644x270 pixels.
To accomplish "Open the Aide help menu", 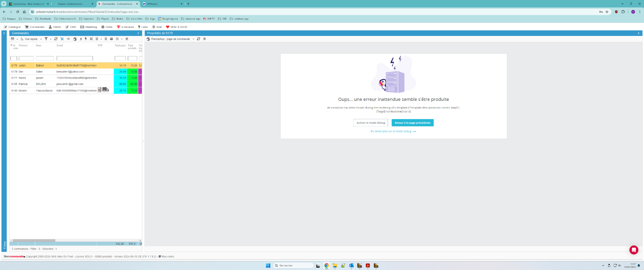I will click(x=157, y=27).
